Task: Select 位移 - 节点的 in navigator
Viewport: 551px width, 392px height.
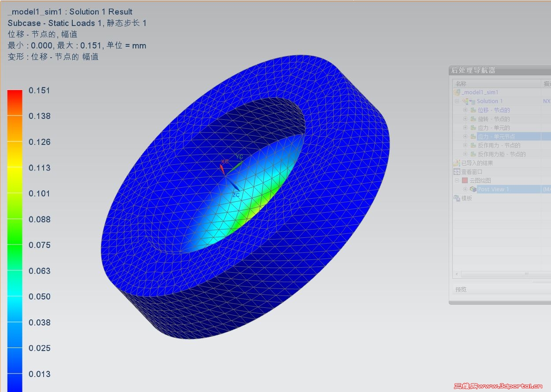Action: pyautogui.click(x=494, y=110)
